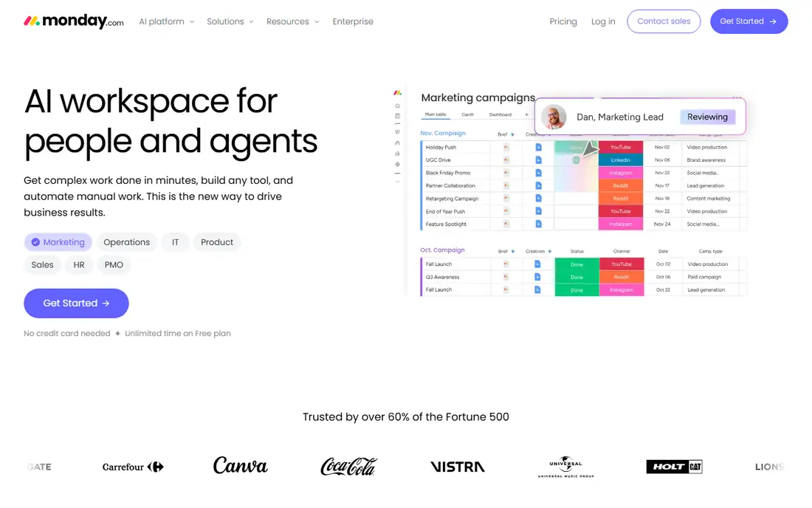Click the home icon in the board sidebar

[x=397, y=106]
